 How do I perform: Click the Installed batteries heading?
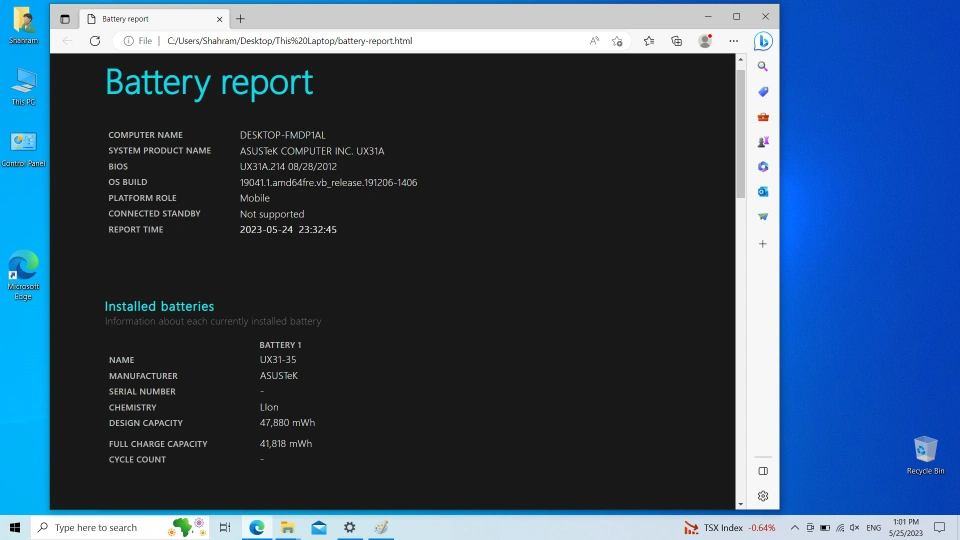tap(159, 306)
